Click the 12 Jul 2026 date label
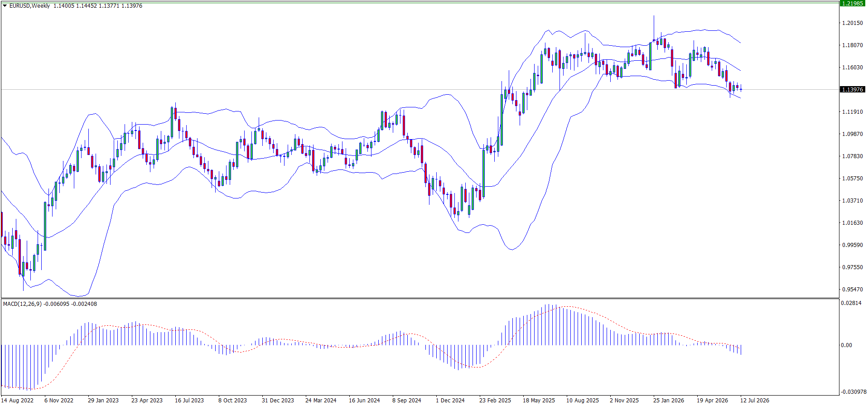 click(755, 401)
